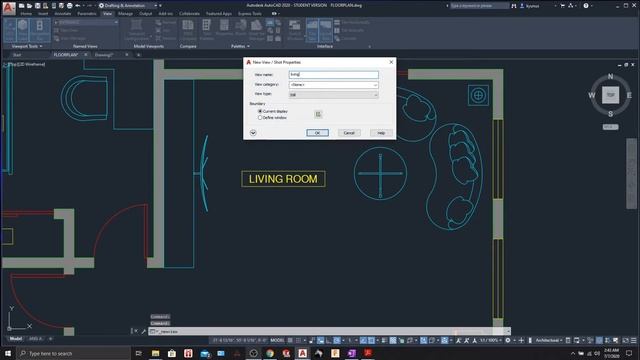Click the MODEL space button in status bar
The width and height of the screenshot is (640, 360).
pyautogui.click(x=277, y=340)
